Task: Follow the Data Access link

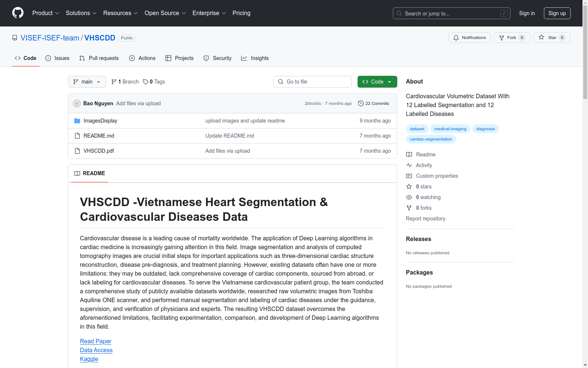Action: tap(96, 350)
